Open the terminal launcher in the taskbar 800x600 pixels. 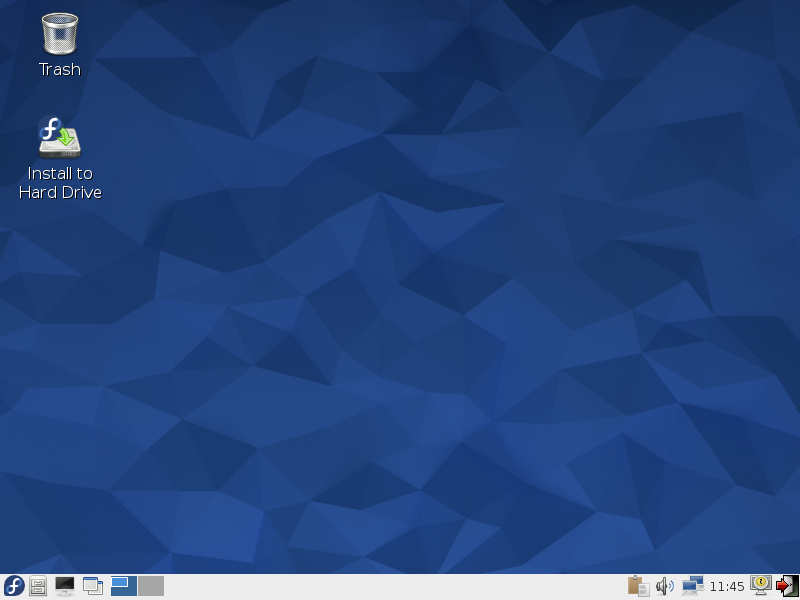[x=65, y=586]
